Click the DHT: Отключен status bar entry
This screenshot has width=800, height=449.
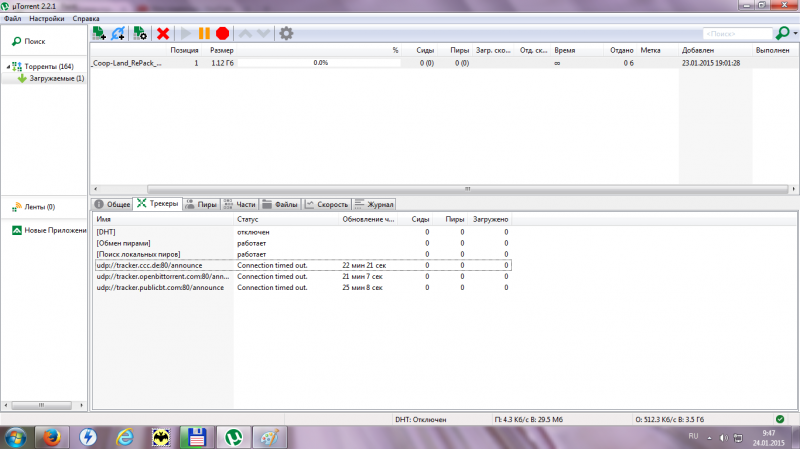(x=420, y=419)
